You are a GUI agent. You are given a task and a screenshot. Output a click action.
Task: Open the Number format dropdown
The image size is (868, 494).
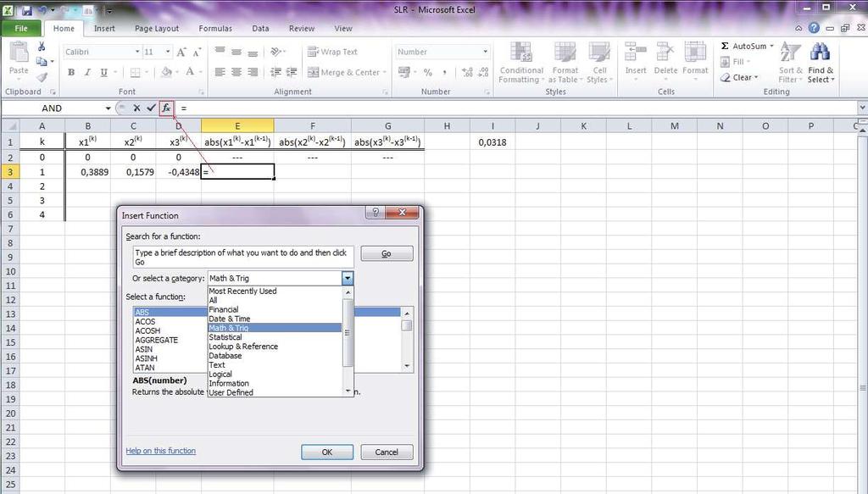486,52
